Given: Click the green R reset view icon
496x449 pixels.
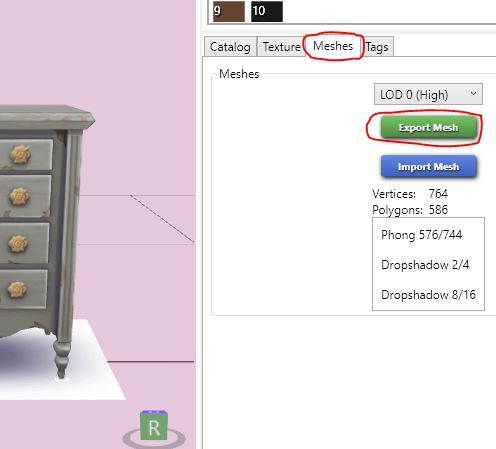Looking at the screenshot, I should click(154, 426).
